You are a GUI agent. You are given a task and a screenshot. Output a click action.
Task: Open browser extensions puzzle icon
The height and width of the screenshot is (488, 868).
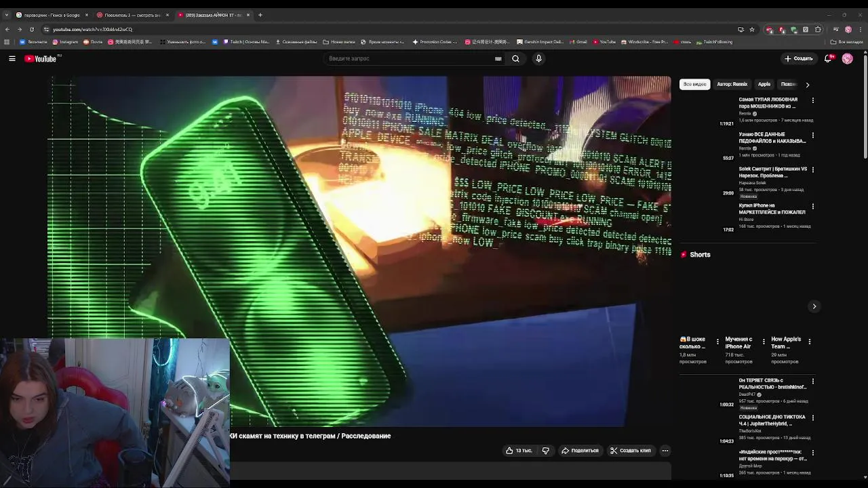(818, 29)
